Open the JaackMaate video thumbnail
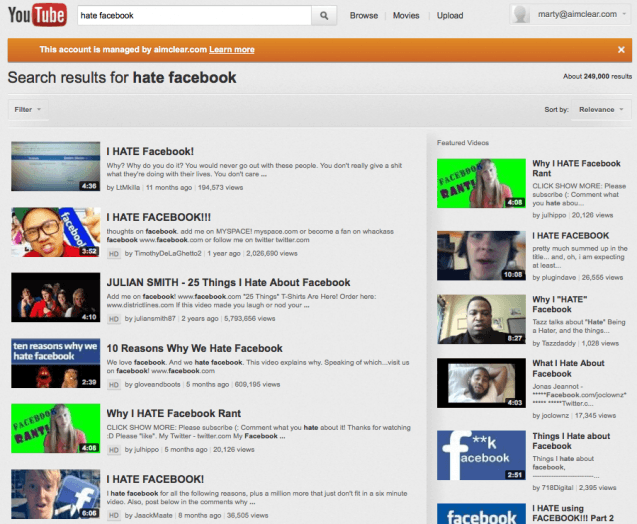This screenshot has height=524, width=637. [56, 494]
